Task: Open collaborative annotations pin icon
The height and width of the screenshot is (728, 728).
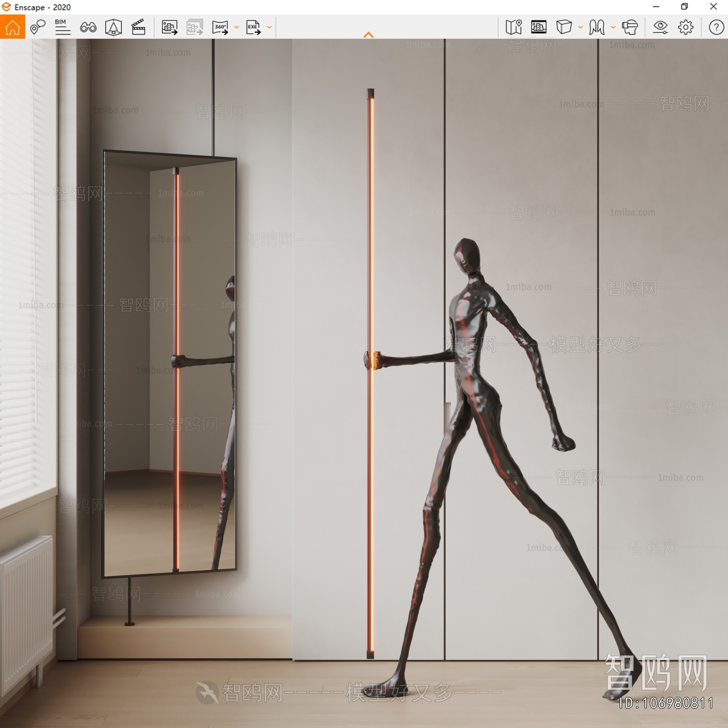Action: pyautogui.click(x=38, y=27)
